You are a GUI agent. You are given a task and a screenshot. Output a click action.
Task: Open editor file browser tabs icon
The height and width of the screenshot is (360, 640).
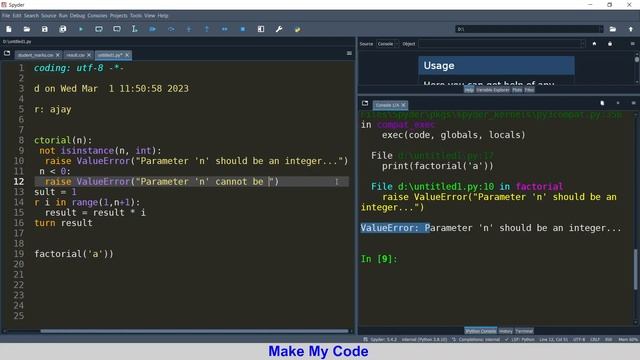(7, 53)
